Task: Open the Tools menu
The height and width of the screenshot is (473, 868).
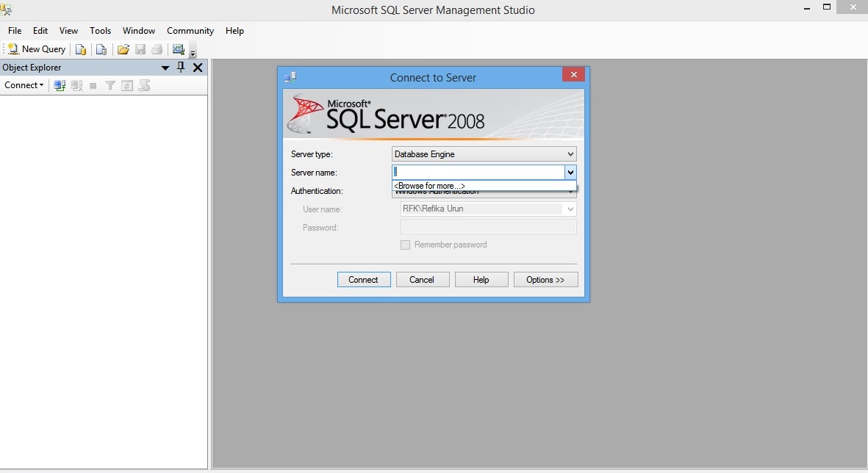Action: point(100,30)
